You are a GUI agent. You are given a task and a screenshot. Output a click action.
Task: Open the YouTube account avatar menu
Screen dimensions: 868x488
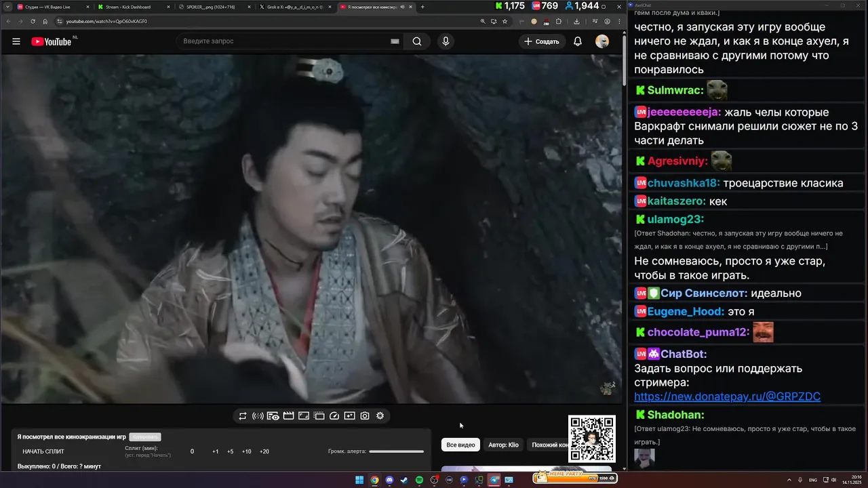[x=602, y=41]
